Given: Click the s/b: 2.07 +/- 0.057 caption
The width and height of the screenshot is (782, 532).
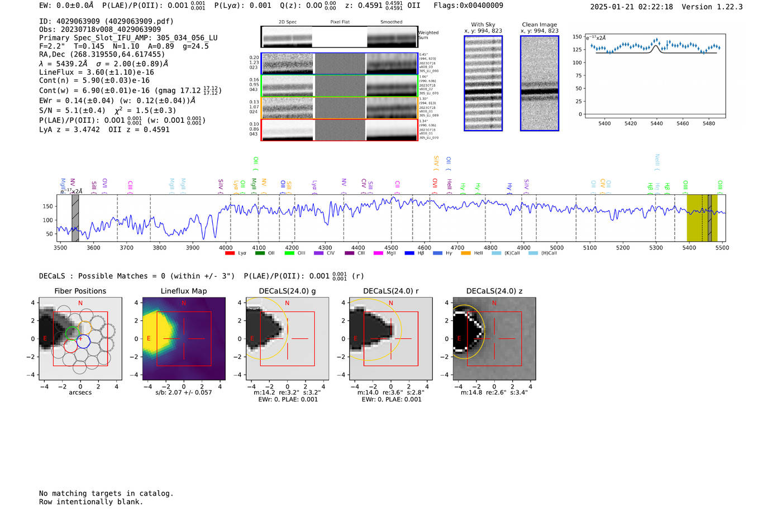Looking at the screenshot, I should (184, 392).
